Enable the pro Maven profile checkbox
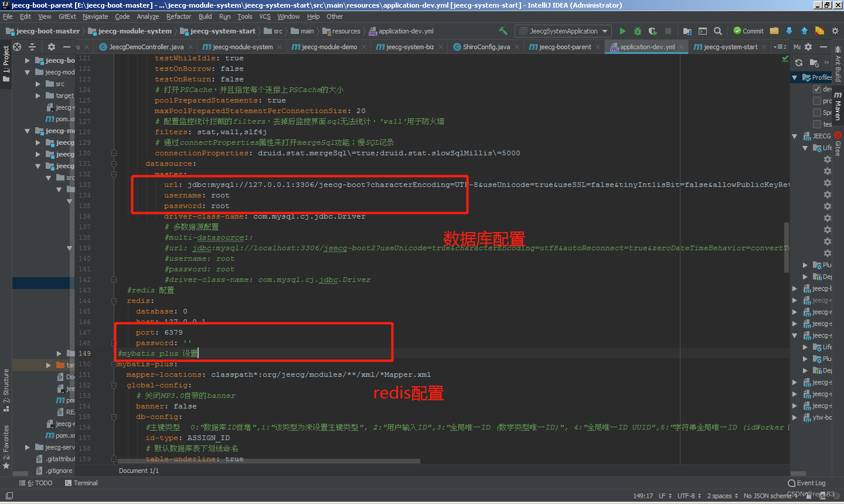Screen dimensions: 844x504 (817, 101)
